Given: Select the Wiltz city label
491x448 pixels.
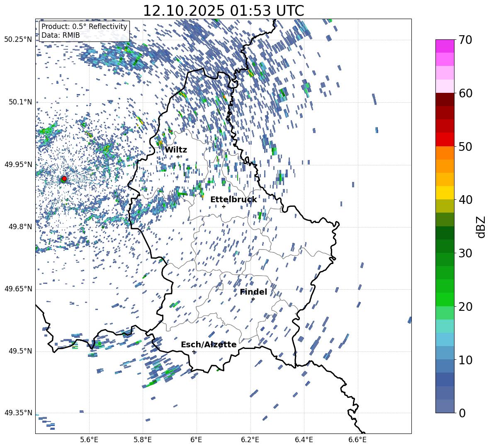Looking at the screenshot, I should pyautogui.click(x=176, y=150).
